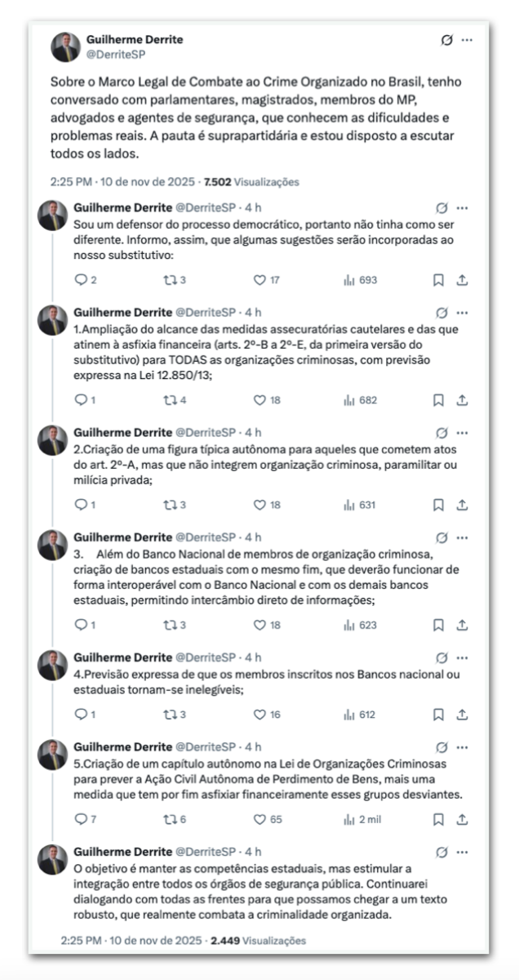Click the Grok icon on the main tweet
Viewport: 519px width, 980px height.
(446, 40)
